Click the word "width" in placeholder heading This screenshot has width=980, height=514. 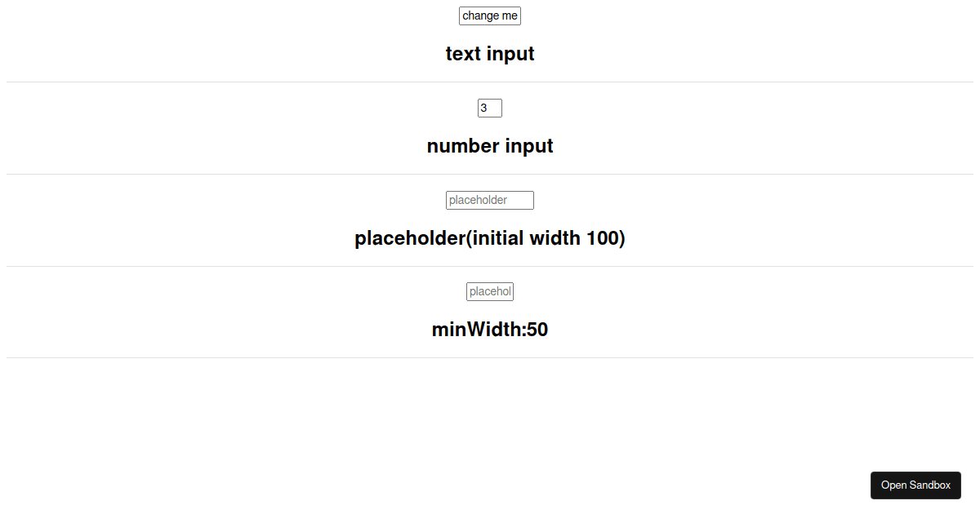click(555, 238)
